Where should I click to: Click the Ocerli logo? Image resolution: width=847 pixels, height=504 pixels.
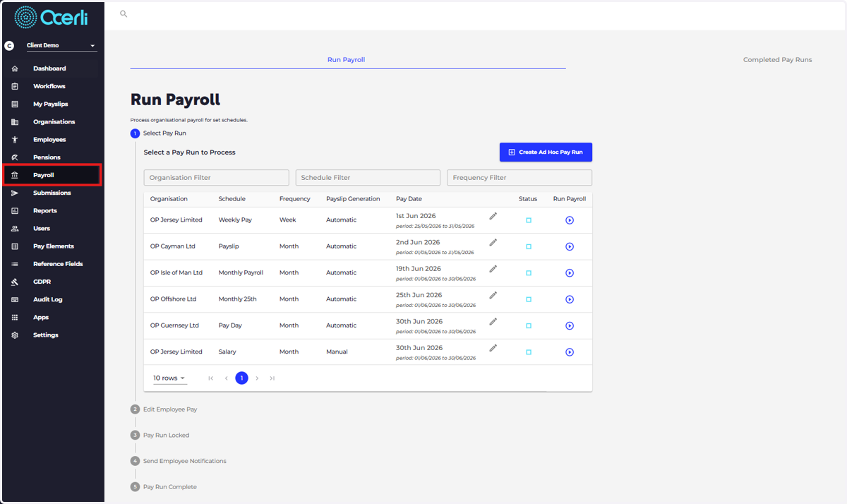tap(52, 17)
